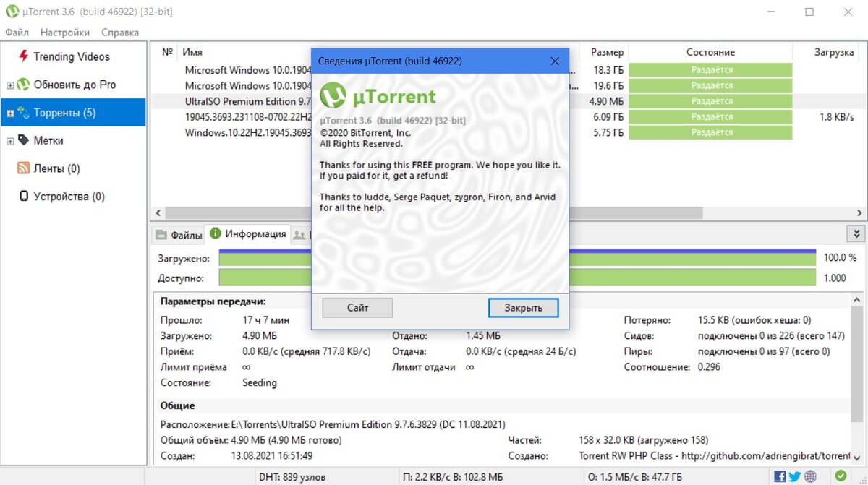Click the device icon beside Устройства
Screen dimensions: 868x485
click(x=23, y=197)
